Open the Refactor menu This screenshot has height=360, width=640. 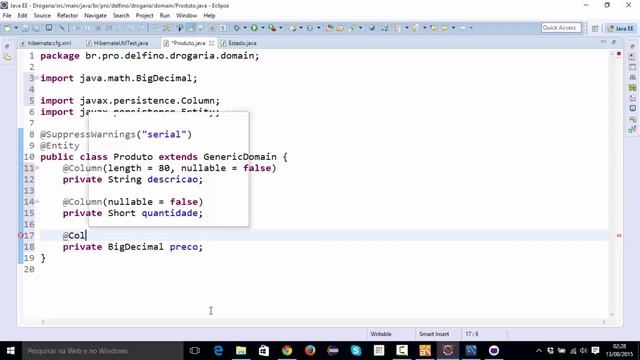click(67, 16)
